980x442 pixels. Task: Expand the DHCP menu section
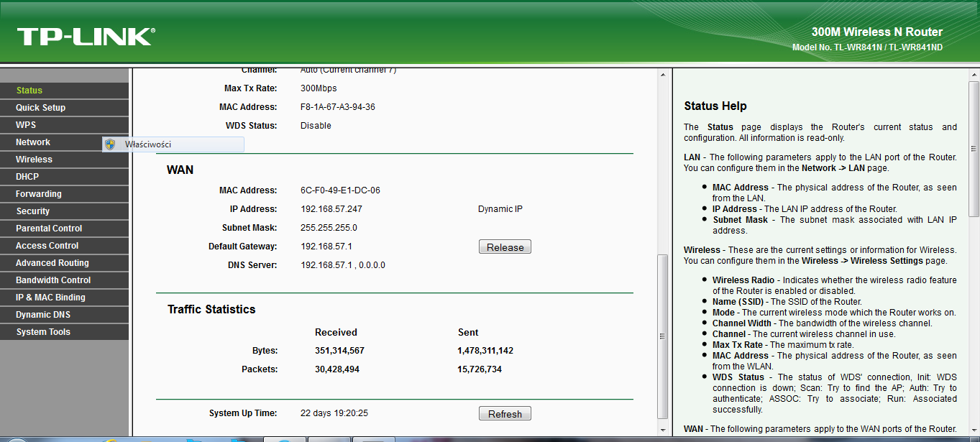pos(27,177)
